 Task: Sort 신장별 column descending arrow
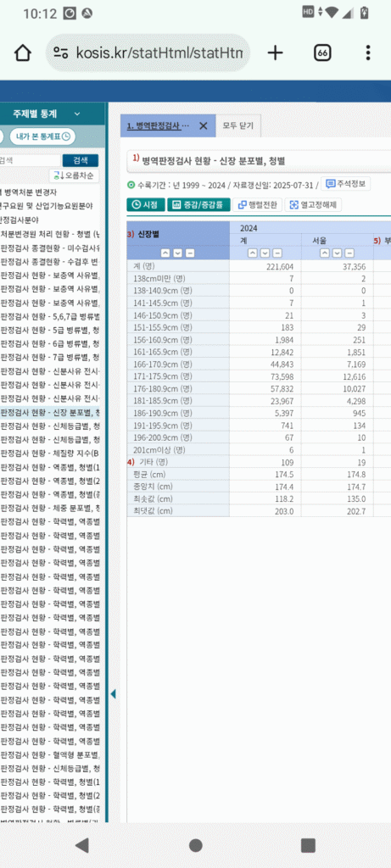coord(177,253)
